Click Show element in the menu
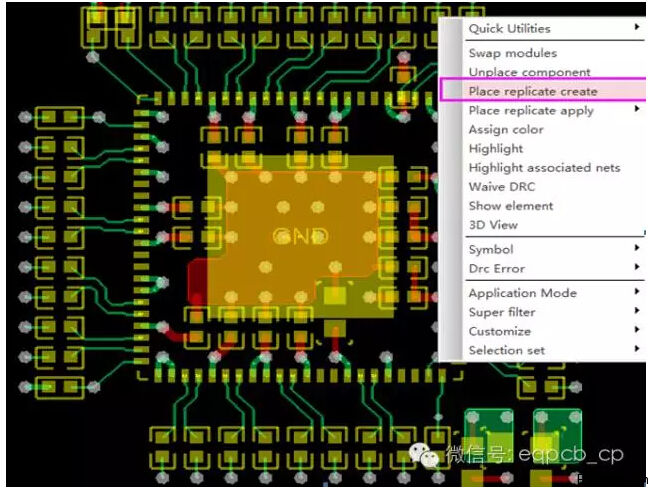This screenshot has height=493, width=655. (510, 205)
